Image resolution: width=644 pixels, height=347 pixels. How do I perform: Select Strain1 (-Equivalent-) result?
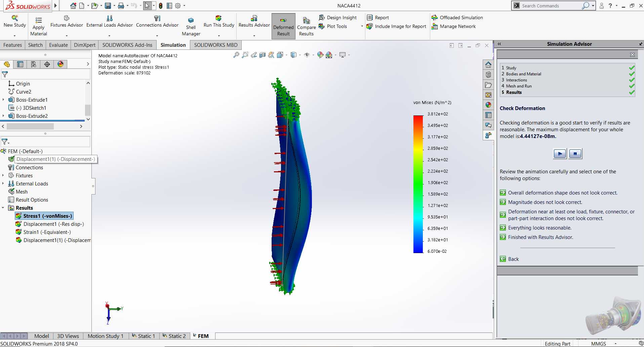tap(43, 232)
